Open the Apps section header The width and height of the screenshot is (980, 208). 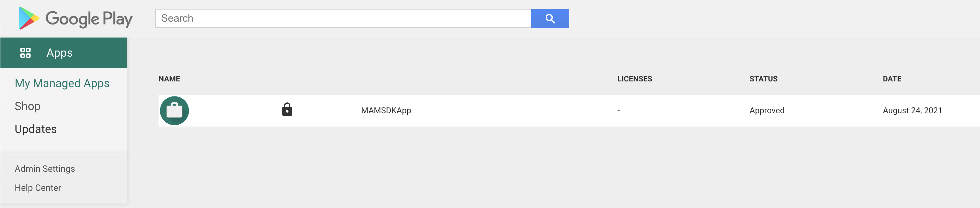[59, 53]
